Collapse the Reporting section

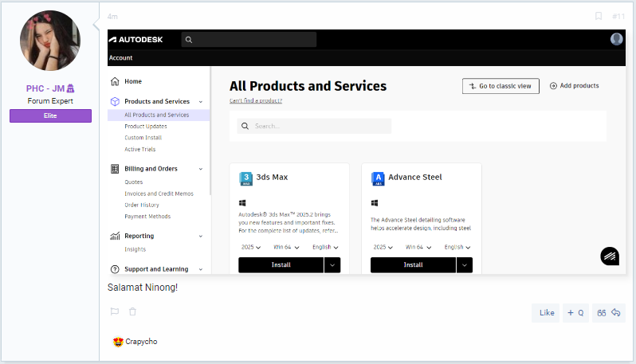click(x=200, y=237)
